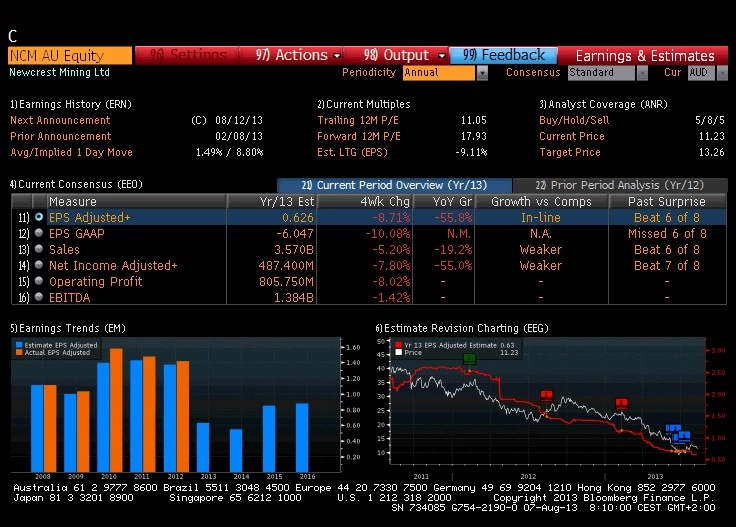Click red Yr 13 EPS Estimate legend swatch
The height and width of the screenshot is (527, 736).
(x=399, y=345)
